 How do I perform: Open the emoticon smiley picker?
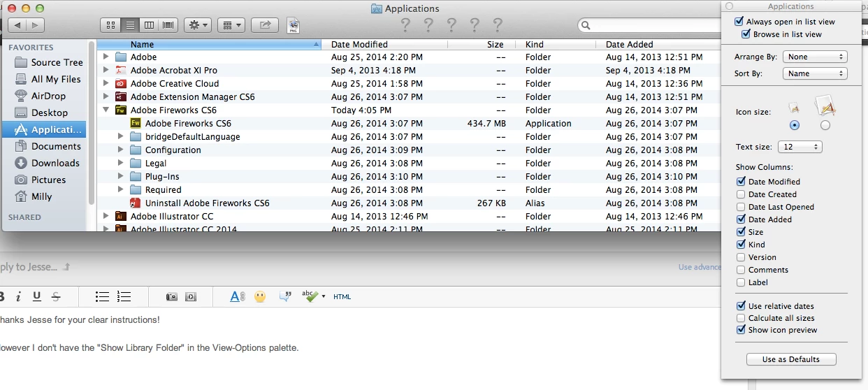(260, 296)
